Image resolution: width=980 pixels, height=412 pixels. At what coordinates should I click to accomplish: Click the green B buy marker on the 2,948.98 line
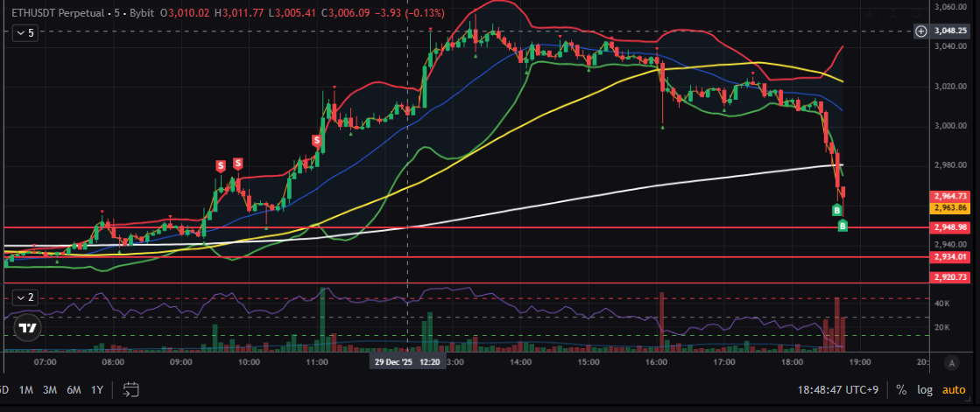[x=843, y=227]
